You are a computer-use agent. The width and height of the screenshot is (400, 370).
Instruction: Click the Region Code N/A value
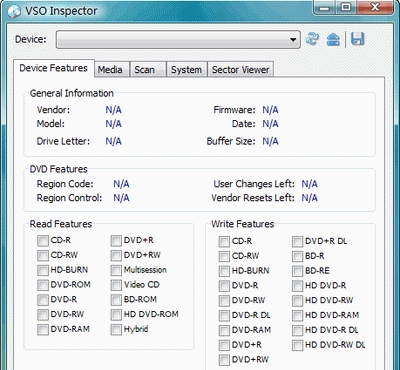[x=121, y=184]
